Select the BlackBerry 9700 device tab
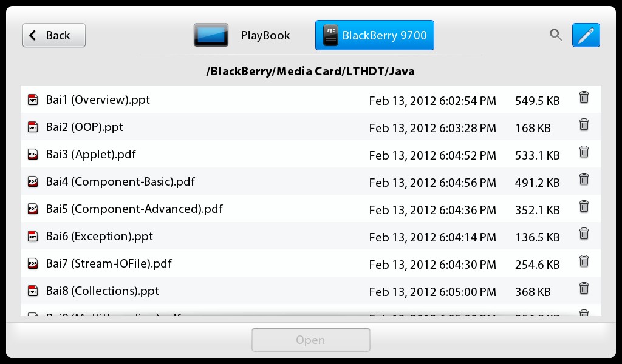Screen dimensions: 622x364 374,35
